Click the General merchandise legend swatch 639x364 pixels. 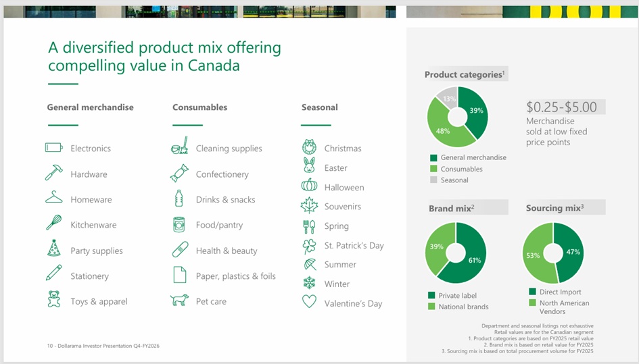pos(433,158)
